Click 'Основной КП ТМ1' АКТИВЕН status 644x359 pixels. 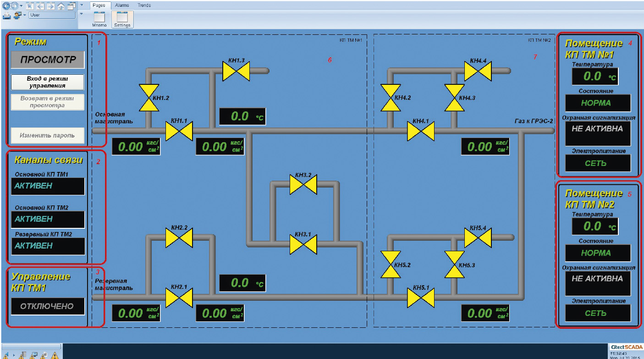pos(48,186)
